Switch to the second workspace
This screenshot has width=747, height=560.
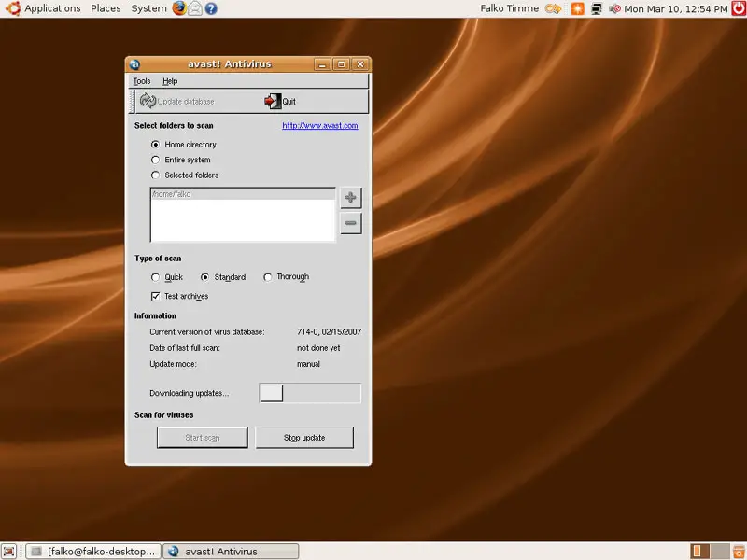pyautogui.click(x=720, y=551)
